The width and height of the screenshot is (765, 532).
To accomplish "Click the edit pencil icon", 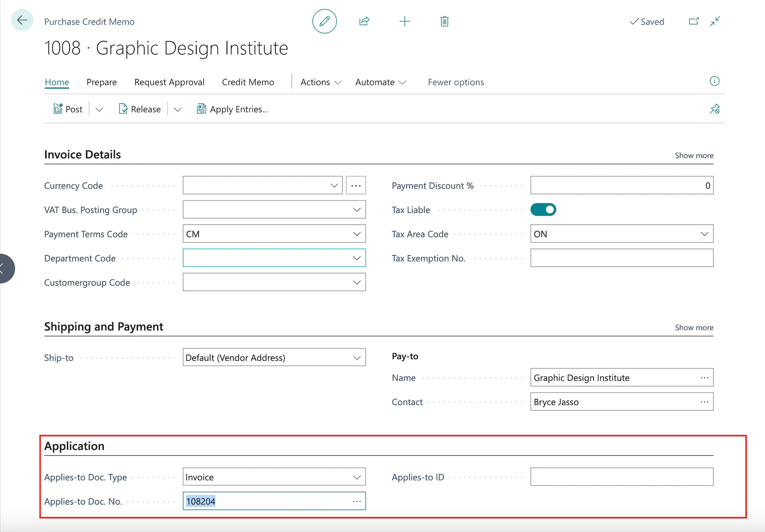I will coord(325,21).
